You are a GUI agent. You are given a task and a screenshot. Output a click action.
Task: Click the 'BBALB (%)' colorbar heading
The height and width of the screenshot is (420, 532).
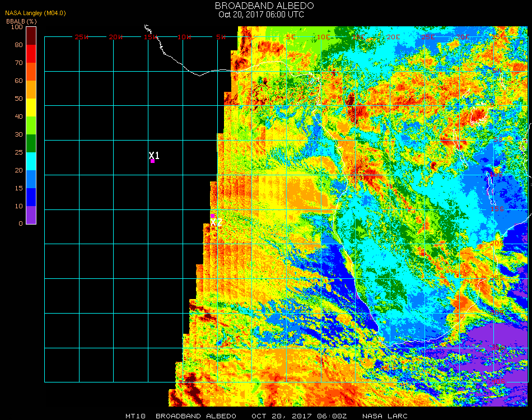21,21
